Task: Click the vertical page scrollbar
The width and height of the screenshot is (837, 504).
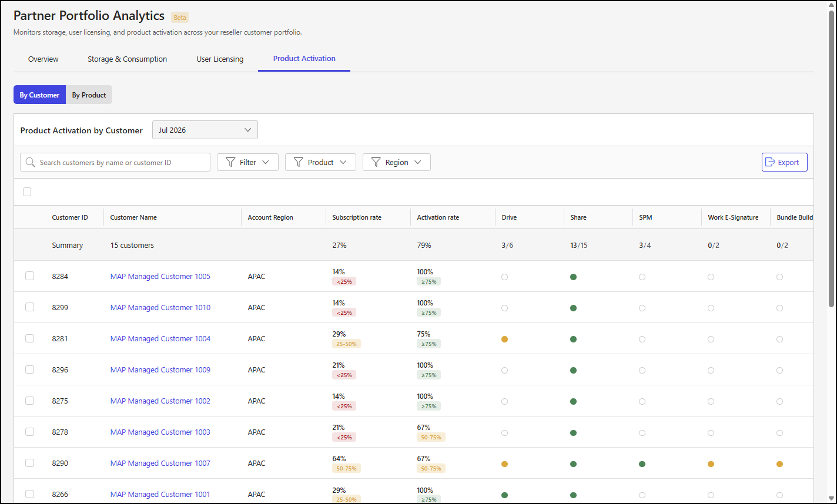Action: tap(831, 159)
